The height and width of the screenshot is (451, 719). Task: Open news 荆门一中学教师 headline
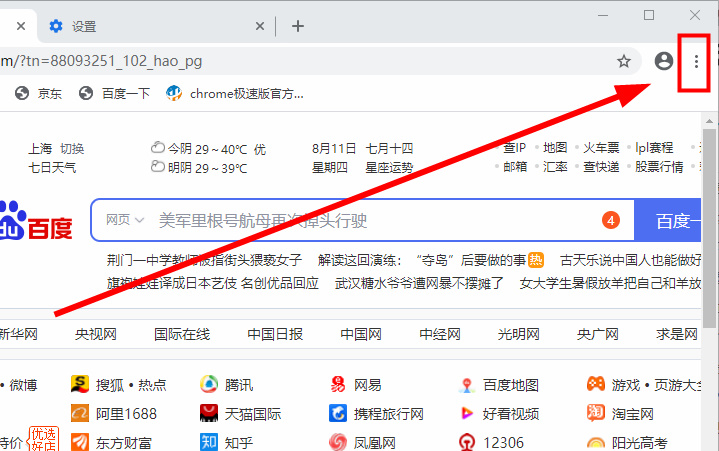pos(205,260)
